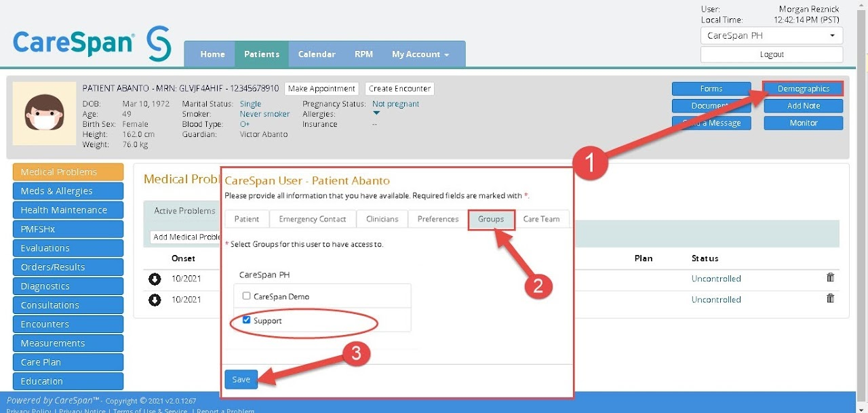This screenshot has height=413, width=868.
Task: Select the Patients navigation tab
Action: click(262, 54)
